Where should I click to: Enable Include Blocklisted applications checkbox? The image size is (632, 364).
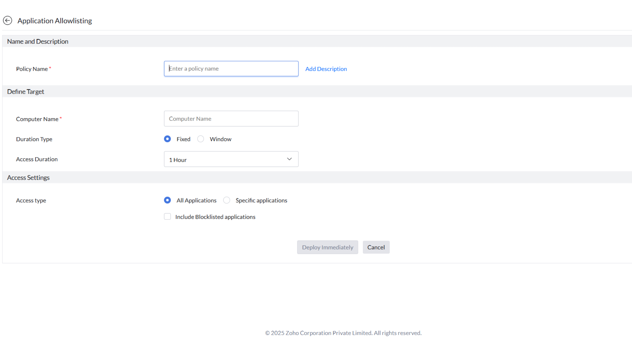coord(167,217)
